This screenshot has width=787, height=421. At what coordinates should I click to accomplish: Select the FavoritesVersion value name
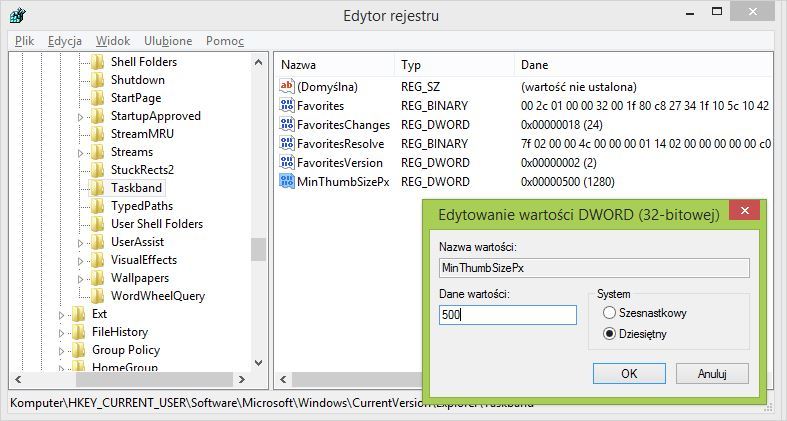(x=340, y=163)
